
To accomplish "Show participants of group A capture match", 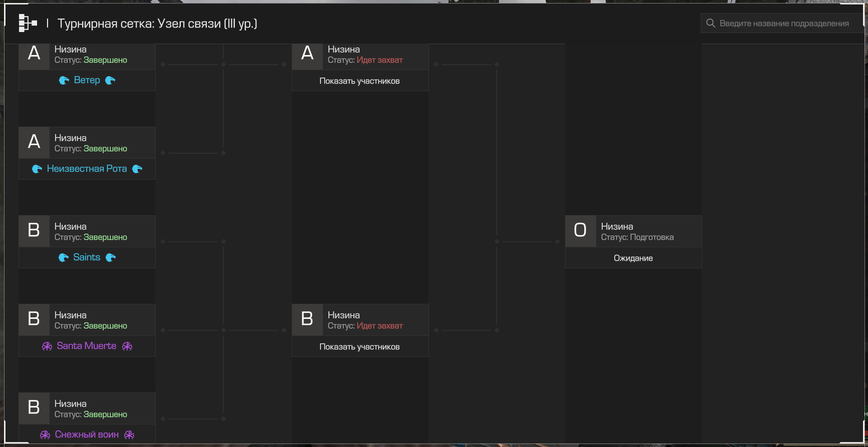I will click(360, 81).
